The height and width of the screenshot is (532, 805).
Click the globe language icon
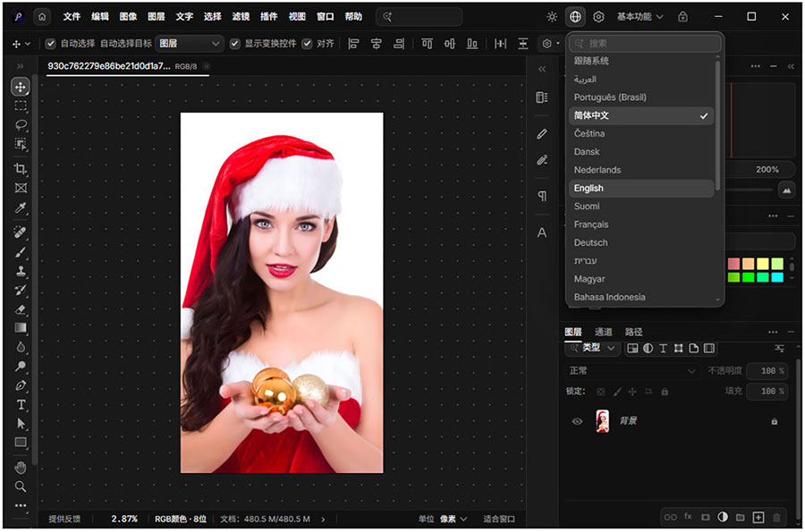click(x=575, y=17)
